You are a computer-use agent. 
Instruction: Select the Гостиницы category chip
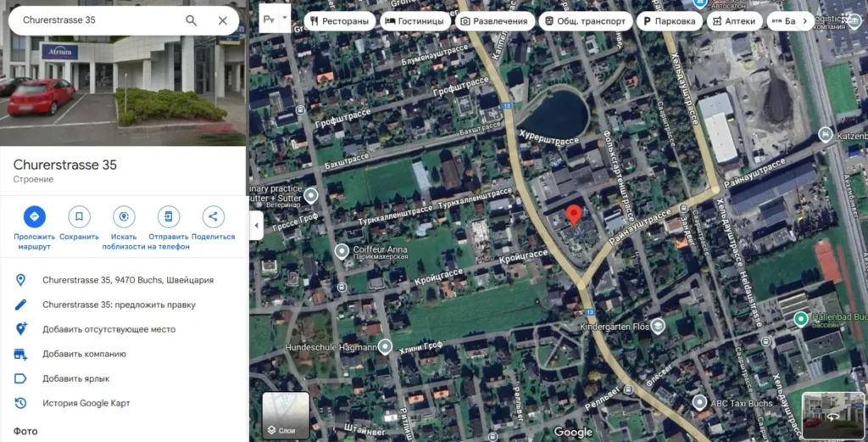415,21
